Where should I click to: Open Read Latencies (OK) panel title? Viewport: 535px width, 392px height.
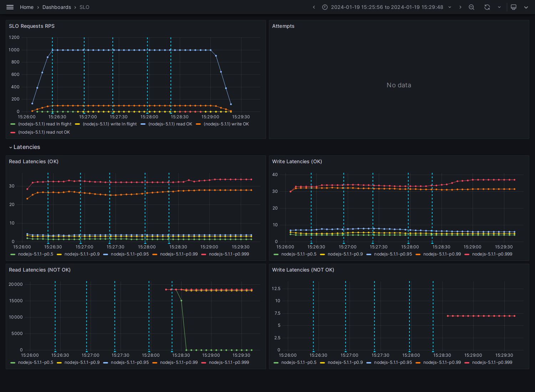point(34,161)
